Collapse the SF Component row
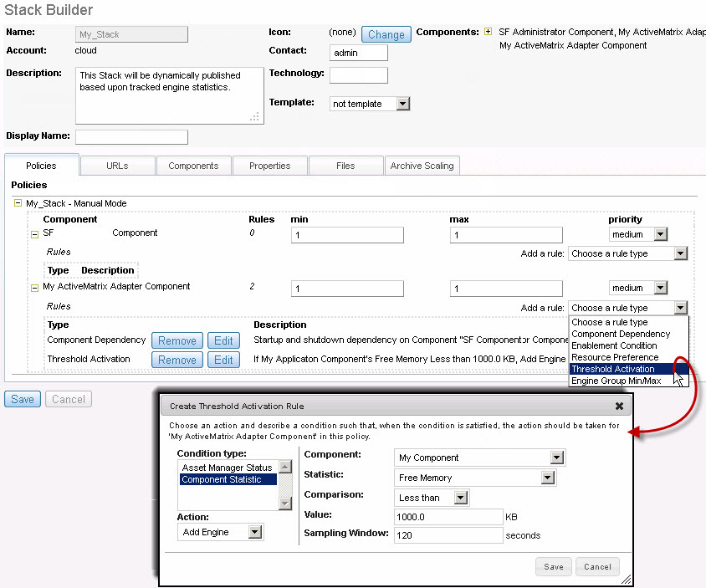The height and width of the screenshot is (588, 706). [34, 234]
